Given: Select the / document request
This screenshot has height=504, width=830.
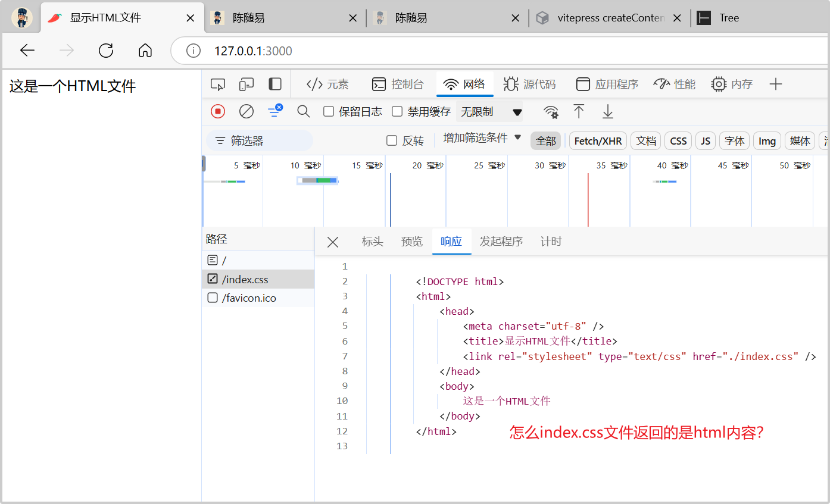Looking at the screenshot, I should (x=258, y=260).
